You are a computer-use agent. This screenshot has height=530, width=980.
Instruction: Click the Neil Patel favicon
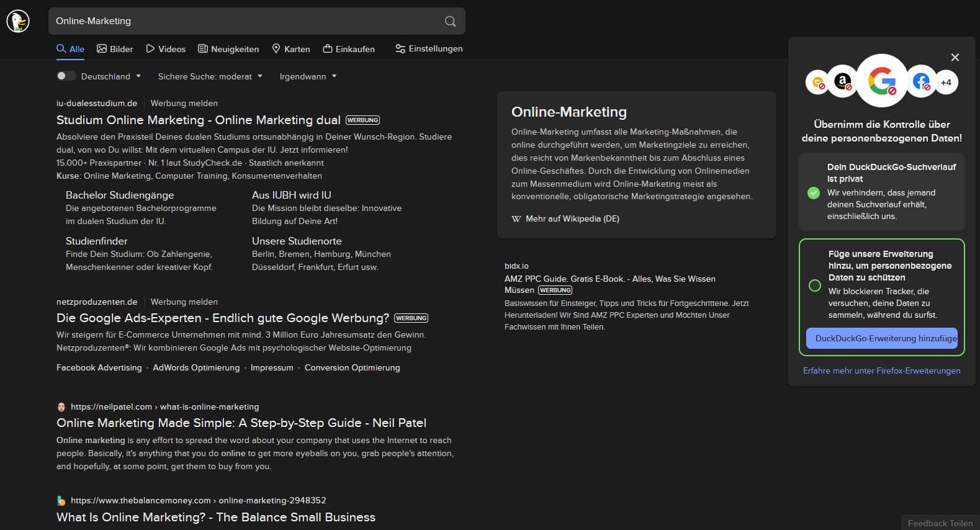[x=61, y=407]
